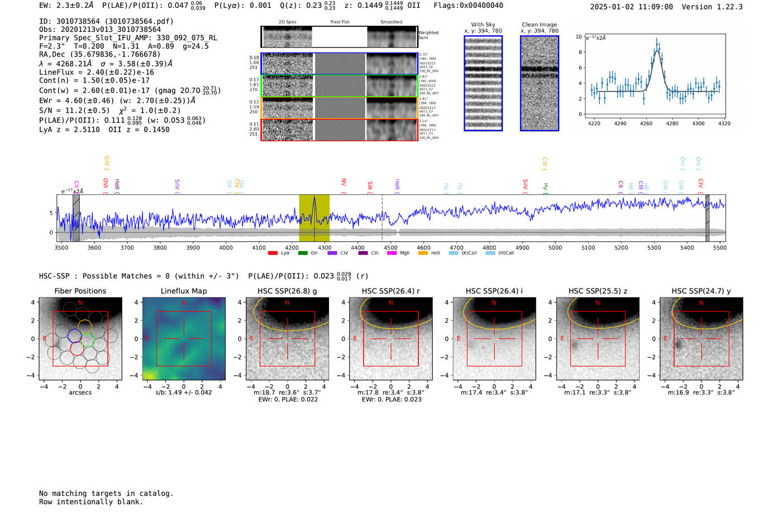Click the red fiber circle in Fiber Positions
Screen dimensions: 782x532
click(x=78, y=349)
